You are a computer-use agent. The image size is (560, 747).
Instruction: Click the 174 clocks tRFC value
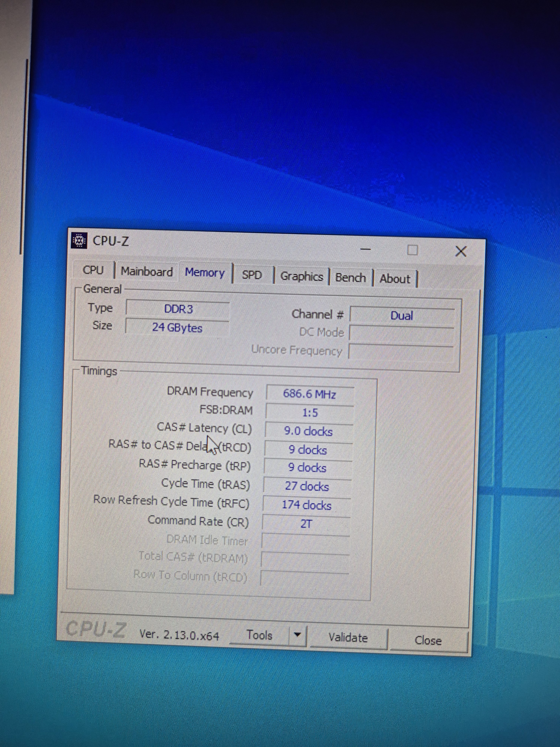coord(307,505)
